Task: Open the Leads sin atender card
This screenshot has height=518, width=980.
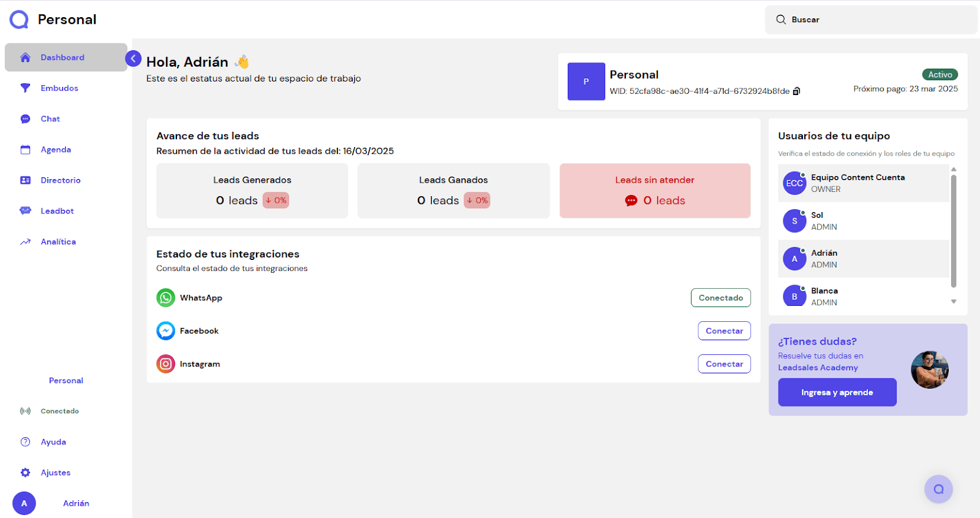Action: pyautogui.click(x=655, y=191)
